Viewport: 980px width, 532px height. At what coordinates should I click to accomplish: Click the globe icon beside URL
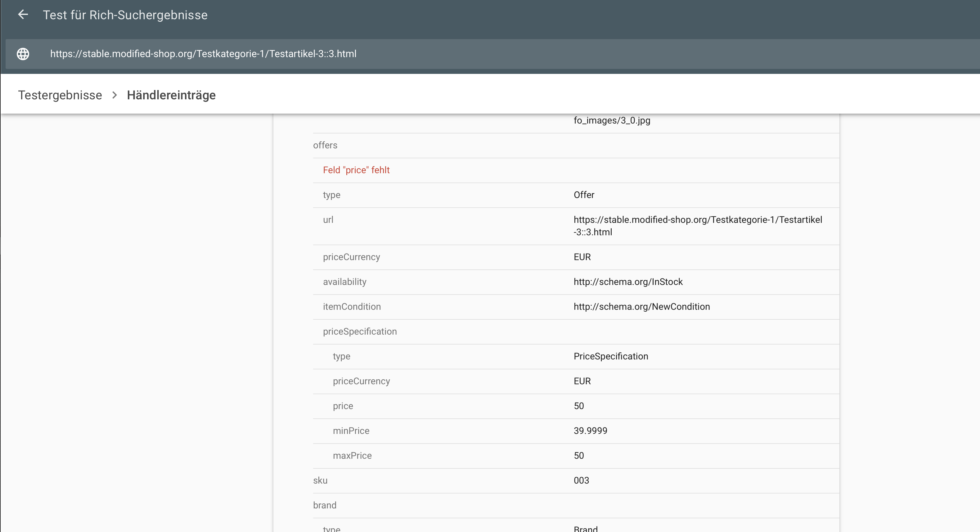[23, 54]
